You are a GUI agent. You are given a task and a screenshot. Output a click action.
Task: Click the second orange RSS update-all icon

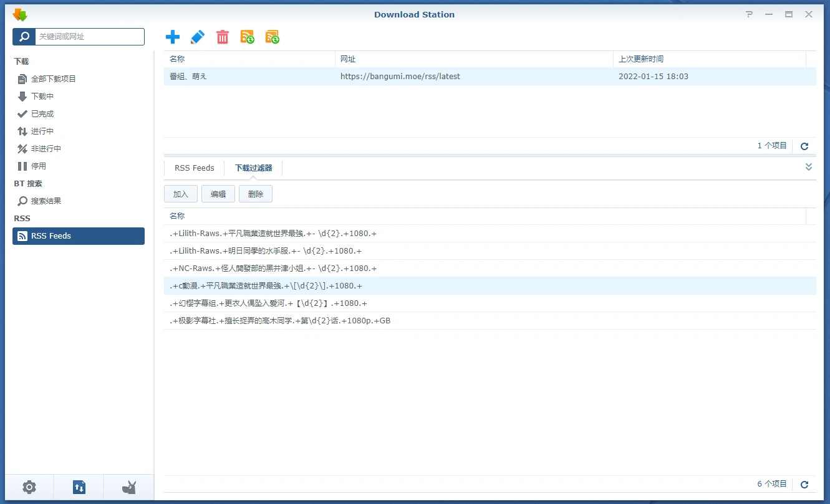pos(272,37)
